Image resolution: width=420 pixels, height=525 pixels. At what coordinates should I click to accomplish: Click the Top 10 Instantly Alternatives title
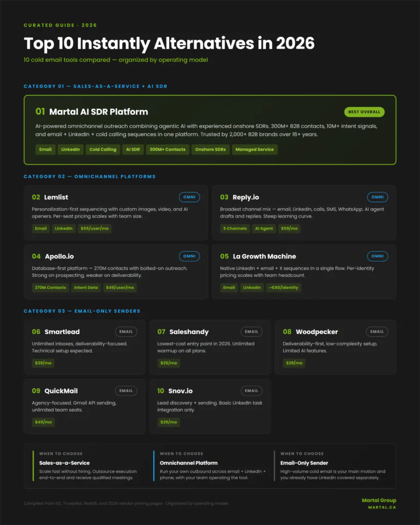pos(169,43)
